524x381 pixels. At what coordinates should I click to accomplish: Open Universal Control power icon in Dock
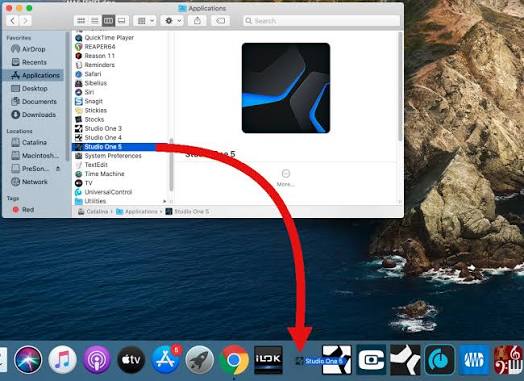tap(440, 360)
